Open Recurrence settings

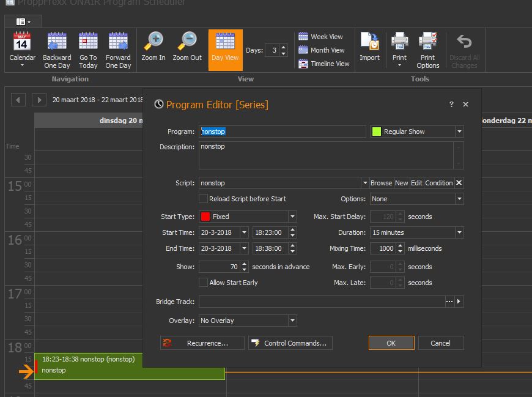pos(202,343)
